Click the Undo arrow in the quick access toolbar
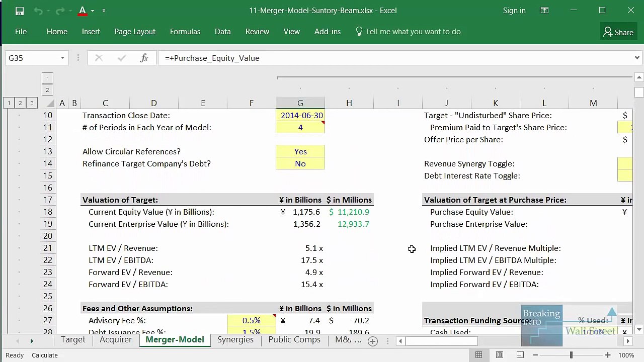 point(38,11)
